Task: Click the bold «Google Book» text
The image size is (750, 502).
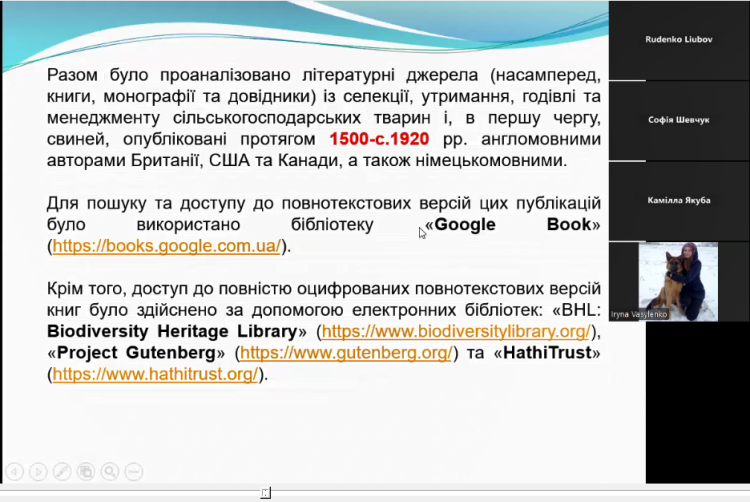Action: tap(512, 224)
